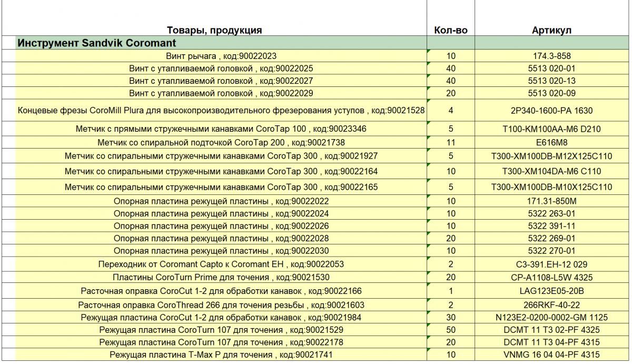632x364 pixels.
Task: Select product cell with код:90022029
Action: [x=221, y=93]
